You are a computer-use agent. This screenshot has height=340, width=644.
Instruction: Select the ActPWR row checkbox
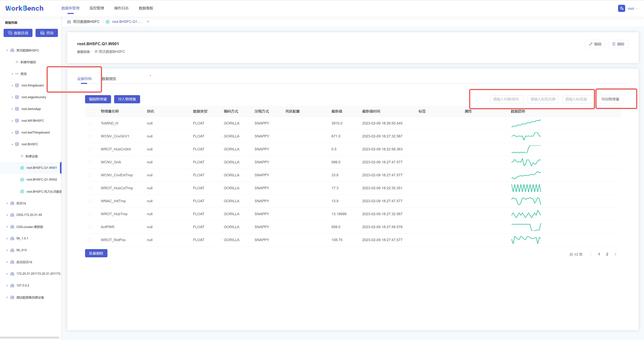[x=91, y=227]
